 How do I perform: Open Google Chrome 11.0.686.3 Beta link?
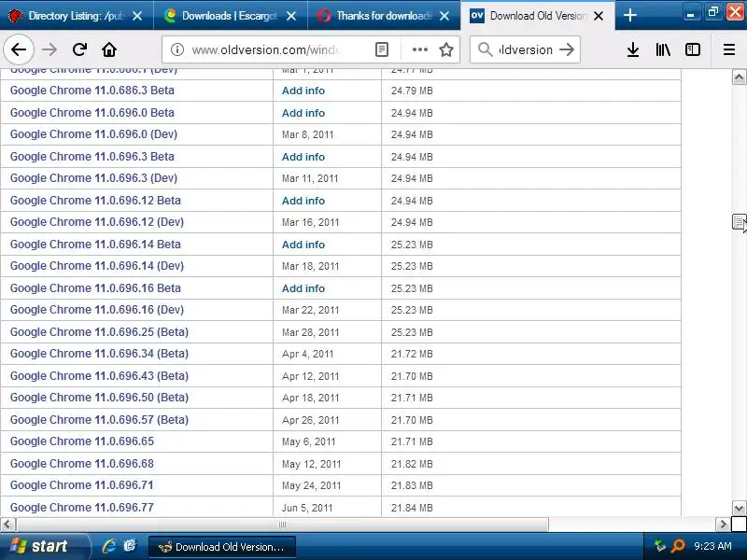point(92,91)
